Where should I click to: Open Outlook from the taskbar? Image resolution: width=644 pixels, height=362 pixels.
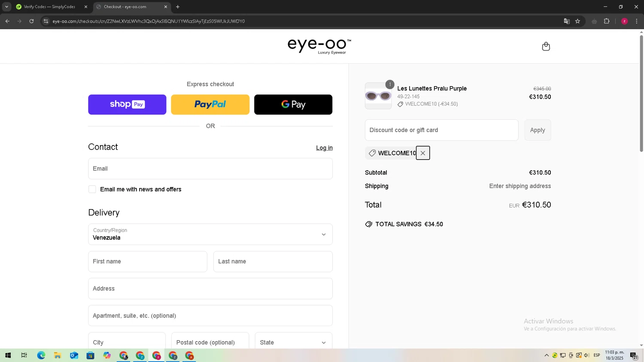tap(74, 355)
